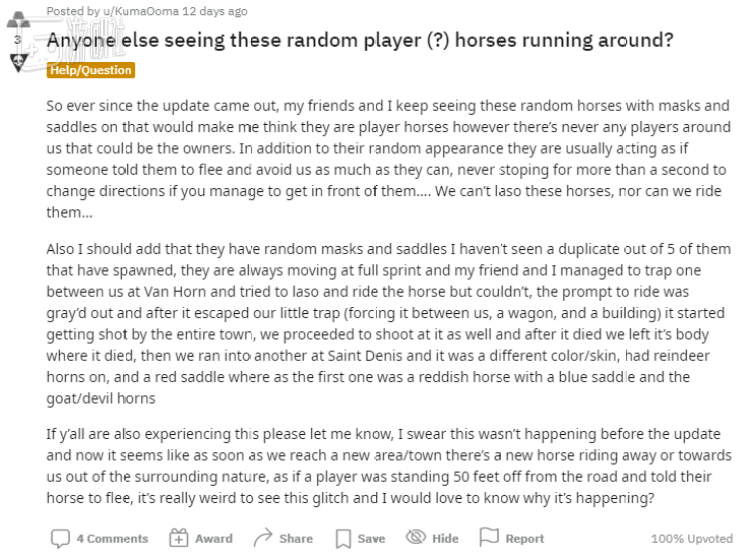Share this post via Share label
750x560 pixels.
pos(296,539)
